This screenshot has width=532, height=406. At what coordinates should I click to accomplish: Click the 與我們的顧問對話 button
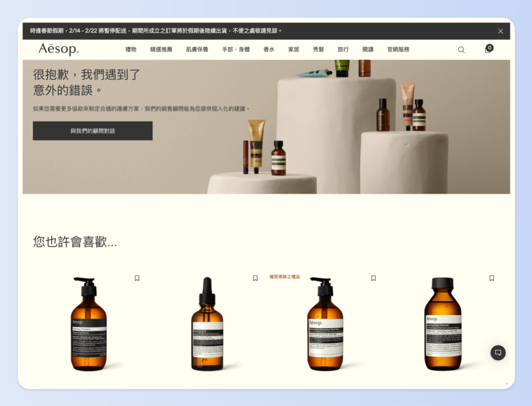[92, 131]
